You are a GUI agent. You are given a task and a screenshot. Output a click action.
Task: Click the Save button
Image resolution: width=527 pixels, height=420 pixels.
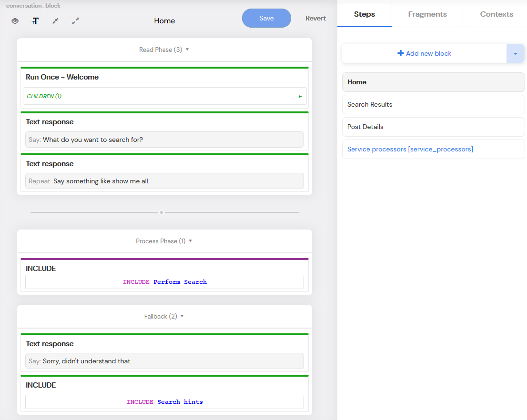tap(266, 18)
